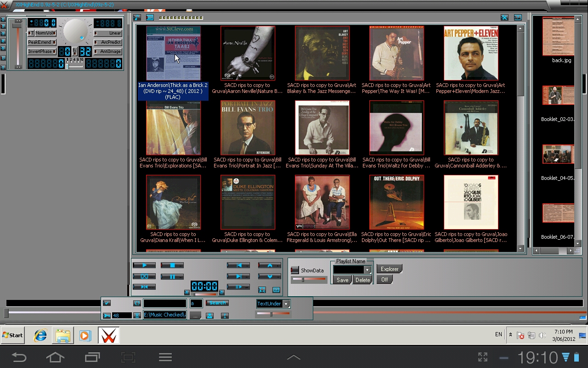This screenshot has width=588, height=368.
Task: Click the Explorer button
Action: point(390,269)
